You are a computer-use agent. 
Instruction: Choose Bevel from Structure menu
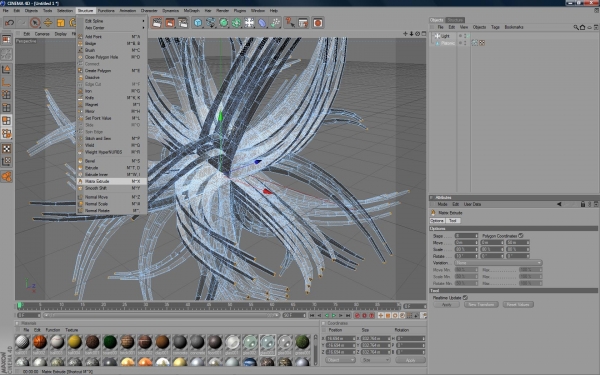pyautogui.click(x=111, y=161)
